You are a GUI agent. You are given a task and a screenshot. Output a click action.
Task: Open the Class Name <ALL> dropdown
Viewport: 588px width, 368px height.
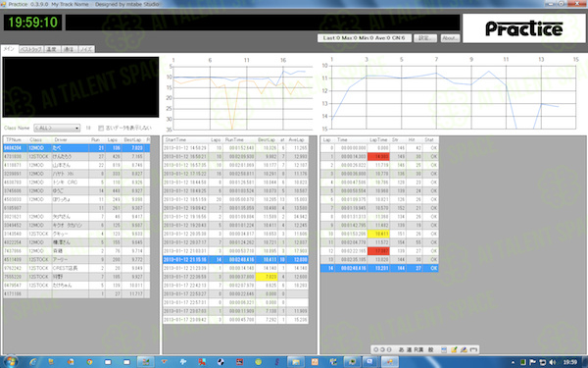click(x=57, y=128)
